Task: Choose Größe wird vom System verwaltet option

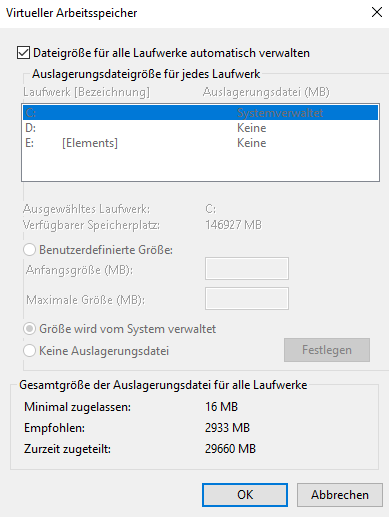Action: 30,329
